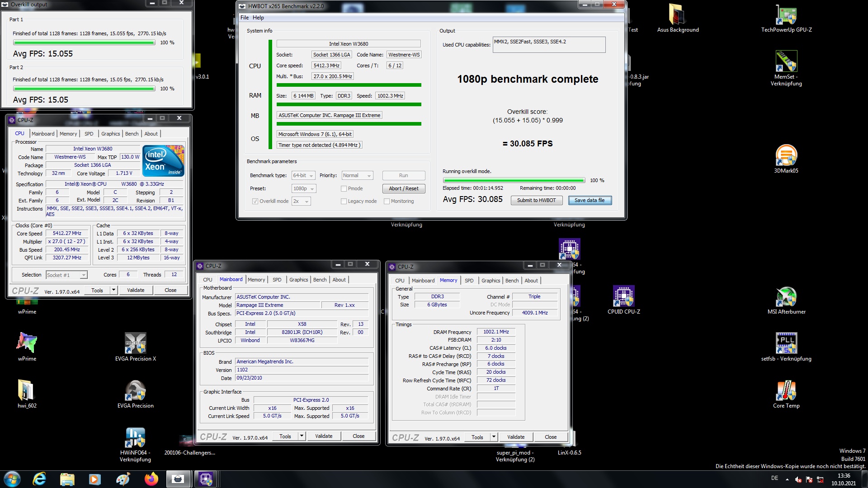Screen dimensions: 868x488
Task: Click Tools button in CPU-Z Memory window
Action: tap(477, 437)
